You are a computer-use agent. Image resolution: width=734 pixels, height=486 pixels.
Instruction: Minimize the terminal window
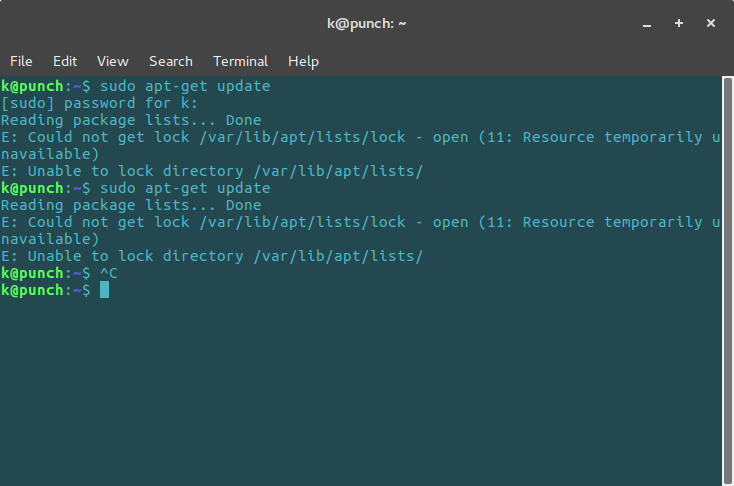(647, 23)
